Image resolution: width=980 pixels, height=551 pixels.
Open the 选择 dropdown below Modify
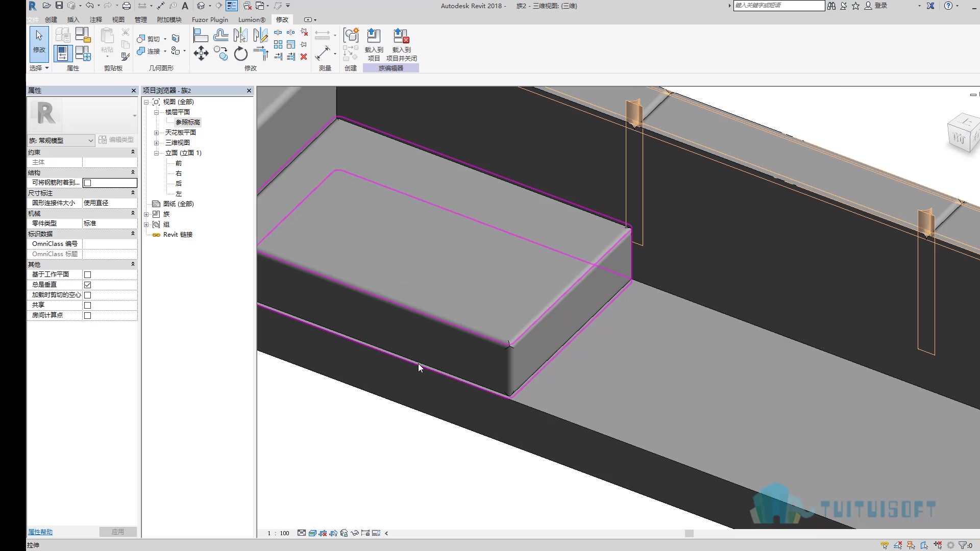coord(39,68)
